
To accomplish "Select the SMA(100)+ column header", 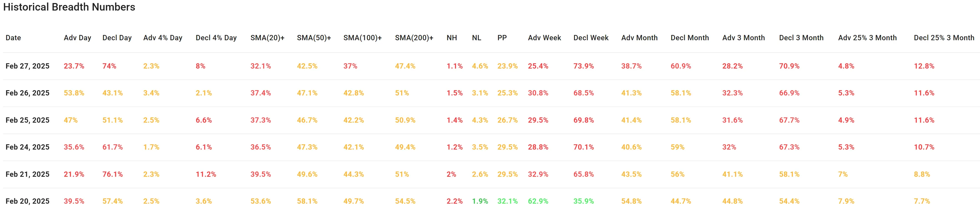I will coord(362,38).
